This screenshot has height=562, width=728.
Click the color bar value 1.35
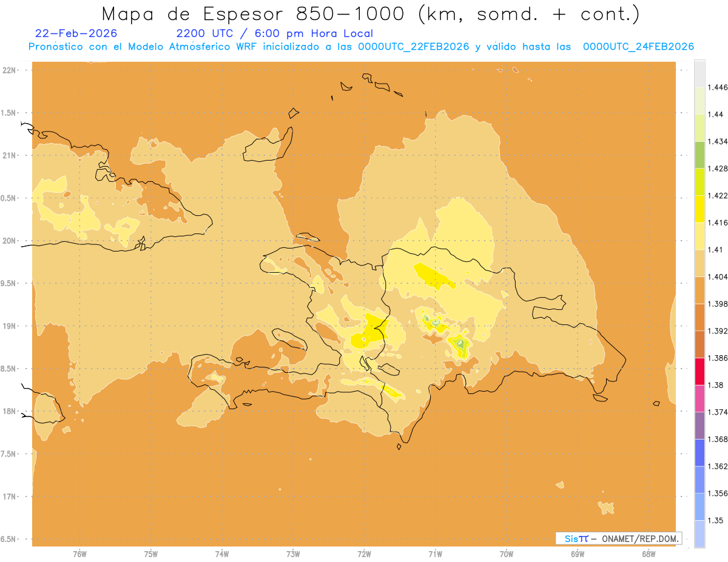pos(716,520)
